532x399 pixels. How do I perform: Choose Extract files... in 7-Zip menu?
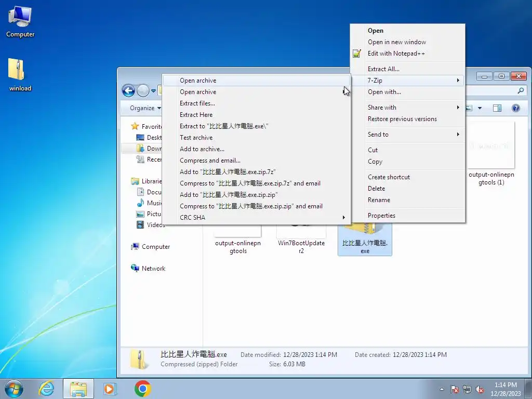pyautogui.click(x=256, y=103)
